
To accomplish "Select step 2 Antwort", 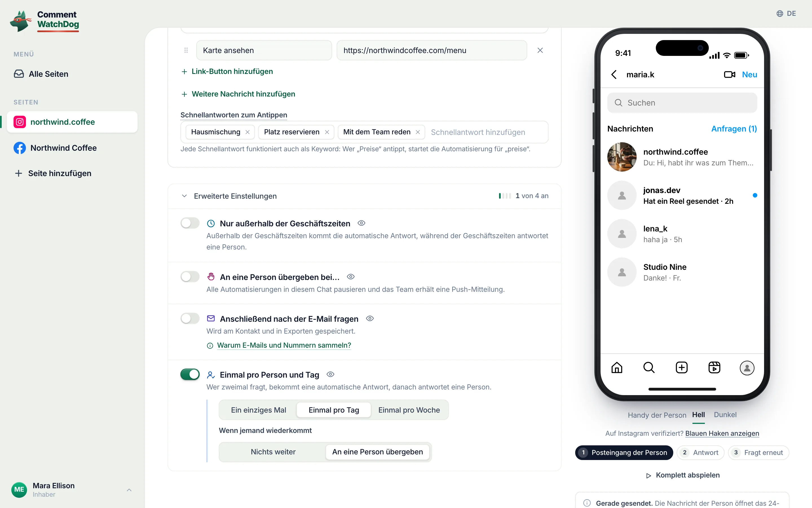I will (x=701, y=453).
